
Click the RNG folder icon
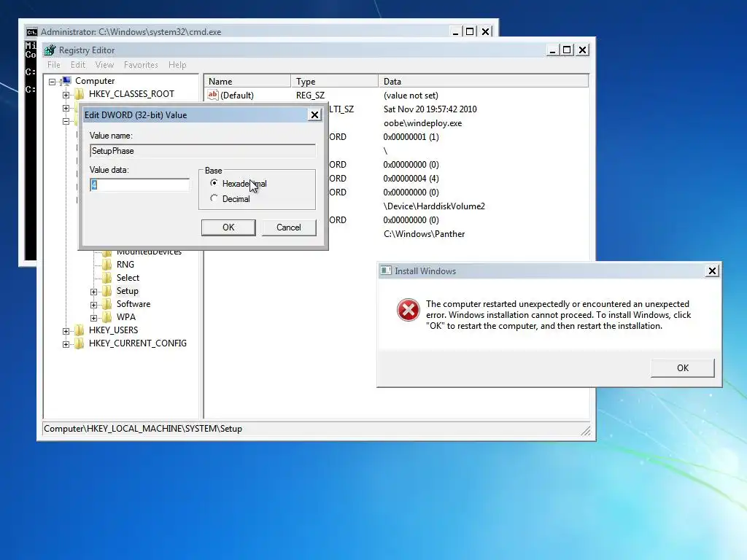[107, 264]
